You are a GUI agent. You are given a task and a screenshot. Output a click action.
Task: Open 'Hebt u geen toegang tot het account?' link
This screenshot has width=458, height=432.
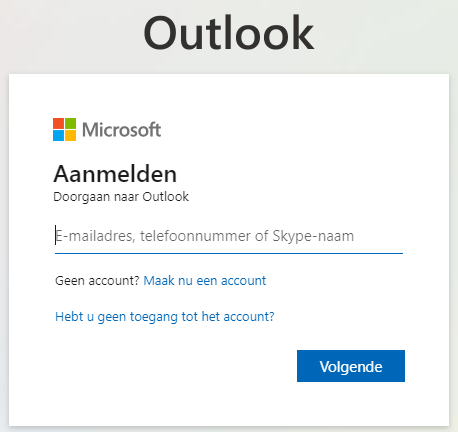point(165,317)
